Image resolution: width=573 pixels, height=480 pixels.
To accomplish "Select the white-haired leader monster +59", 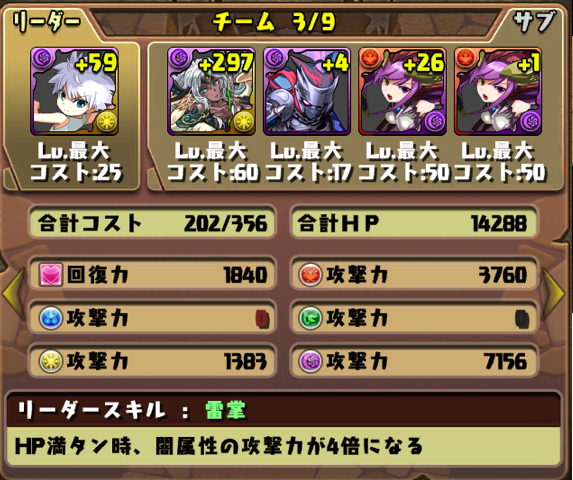I will 75,91.
